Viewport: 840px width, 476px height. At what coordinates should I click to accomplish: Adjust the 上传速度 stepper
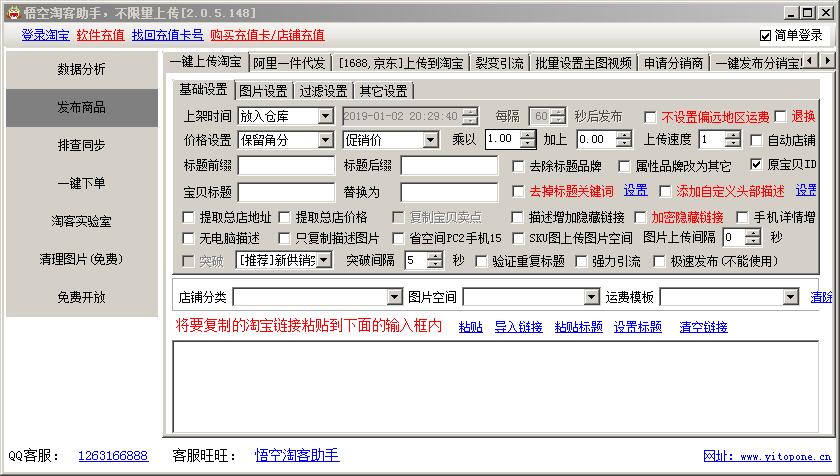[733, 140]
